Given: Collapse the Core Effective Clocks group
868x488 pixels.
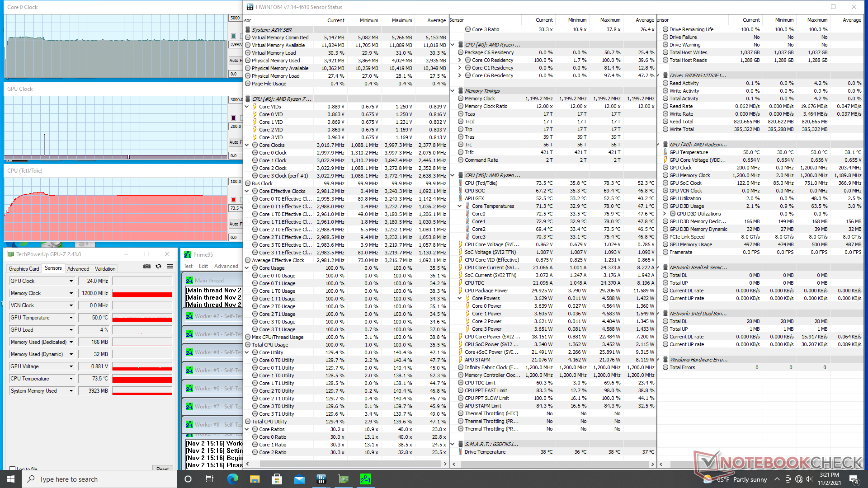Looking at the screenshot, I should pos(247,191).
